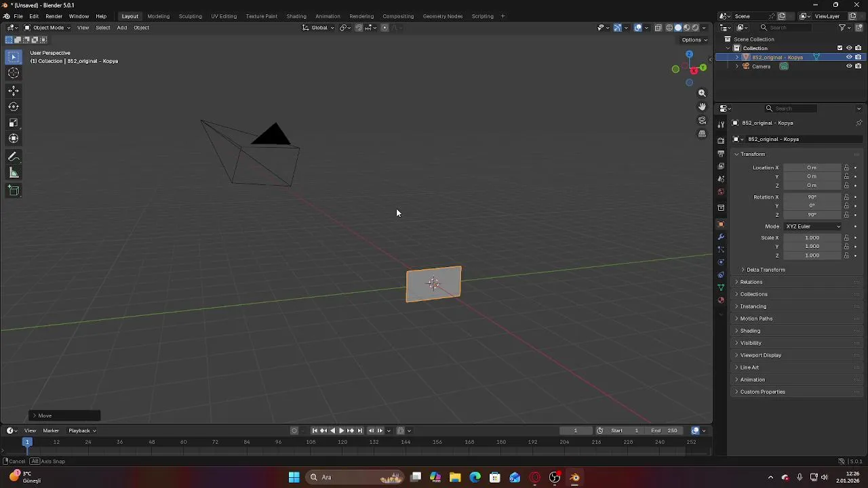Viewport: 868px width, 488px height.
Task: Open the View Layer properties tab
Action: click(721, 166)
